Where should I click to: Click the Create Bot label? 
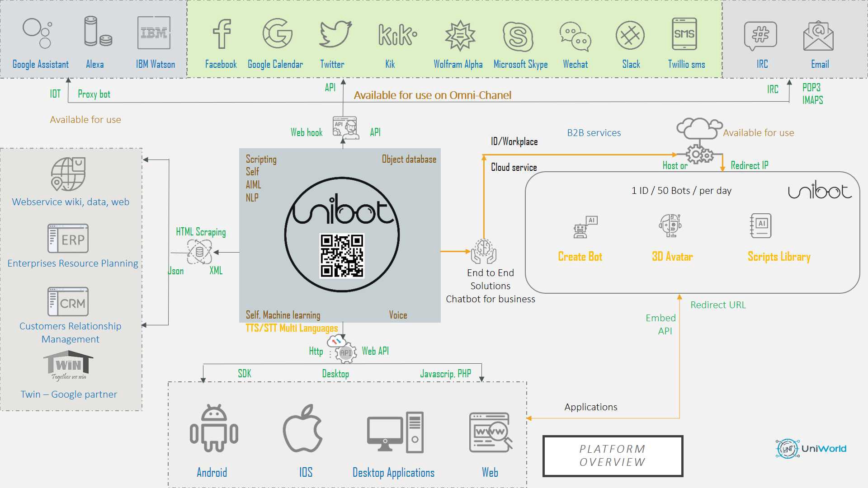coord(580,257)
